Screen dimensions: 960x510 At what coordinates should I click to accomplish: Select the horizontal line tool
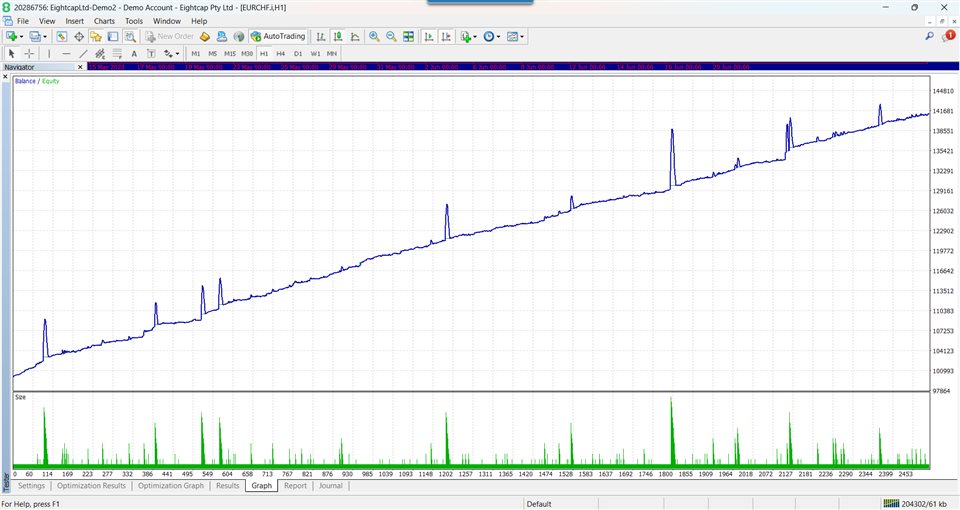[66, 53]
